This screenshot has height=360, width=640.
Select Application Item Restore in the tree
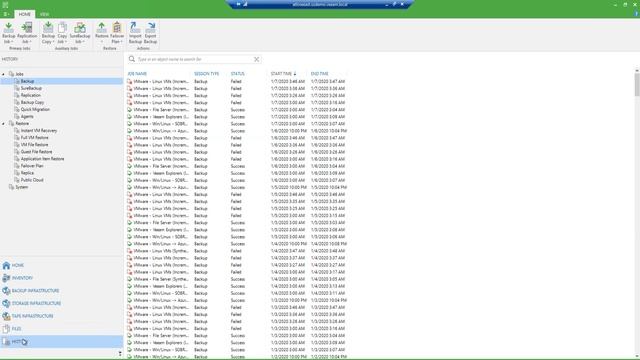pos(42,159)
